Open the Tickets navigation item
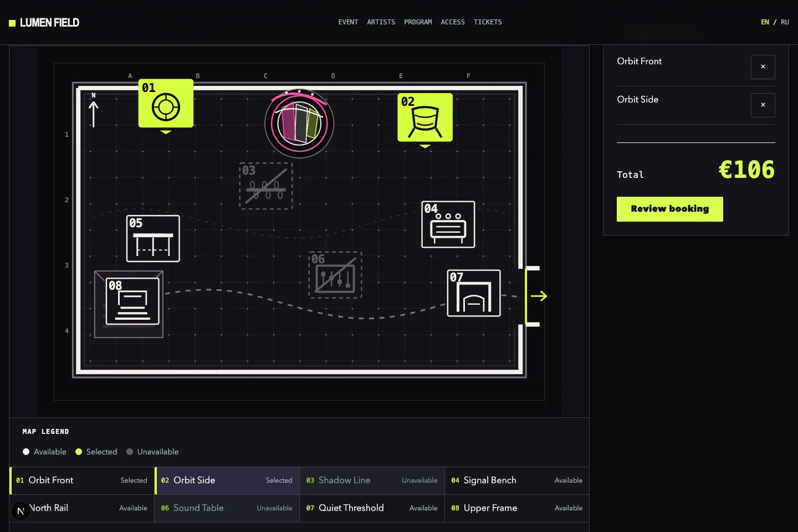Screen dimensions: 798x532 488,22
